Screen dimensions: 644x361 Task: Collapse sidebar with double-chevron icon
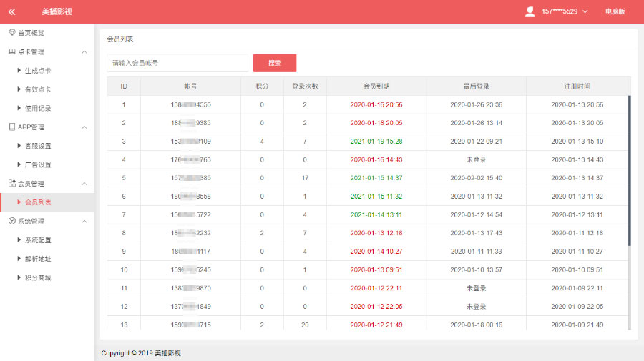[11, 11]
